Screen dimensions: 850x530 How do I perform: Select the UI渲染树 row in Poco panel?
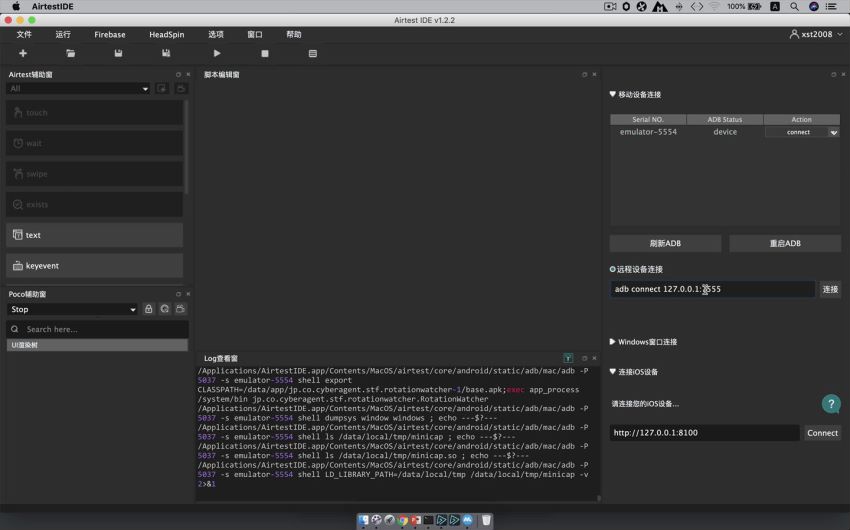pyautogui.click(x=98, y=345)
